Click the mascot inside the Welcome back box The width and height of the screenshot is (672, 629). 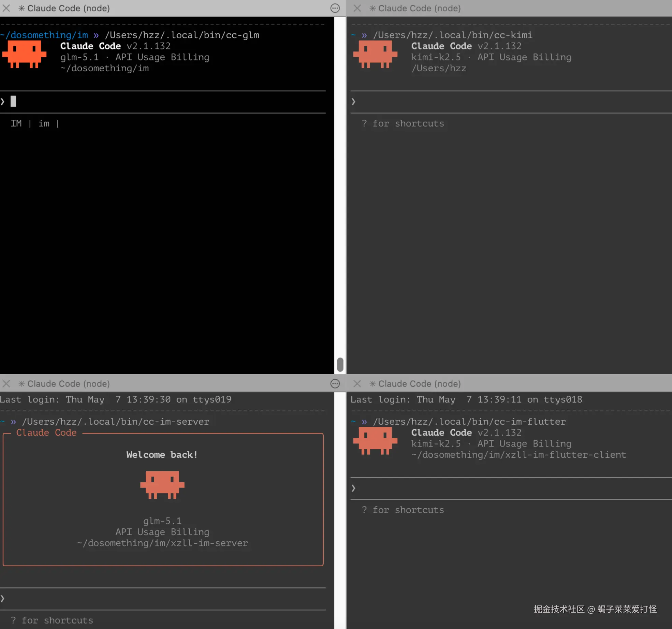pos(162,485)
